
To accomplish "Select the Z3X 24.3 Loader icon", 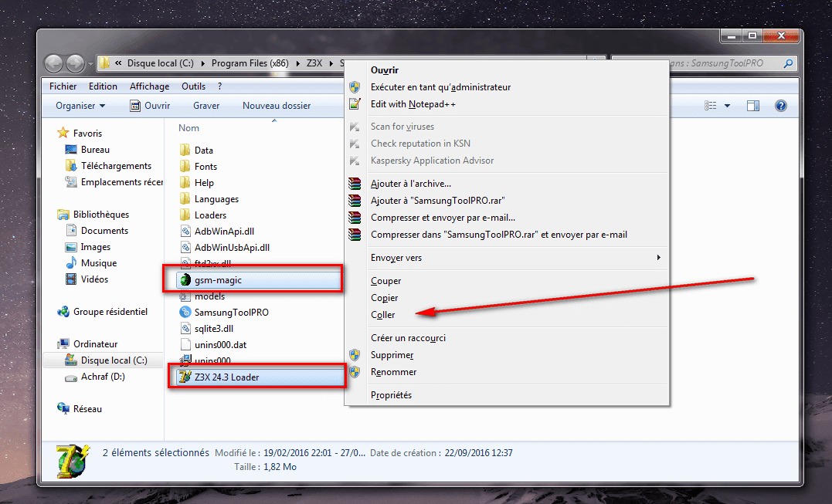I will tap(185, 377).
